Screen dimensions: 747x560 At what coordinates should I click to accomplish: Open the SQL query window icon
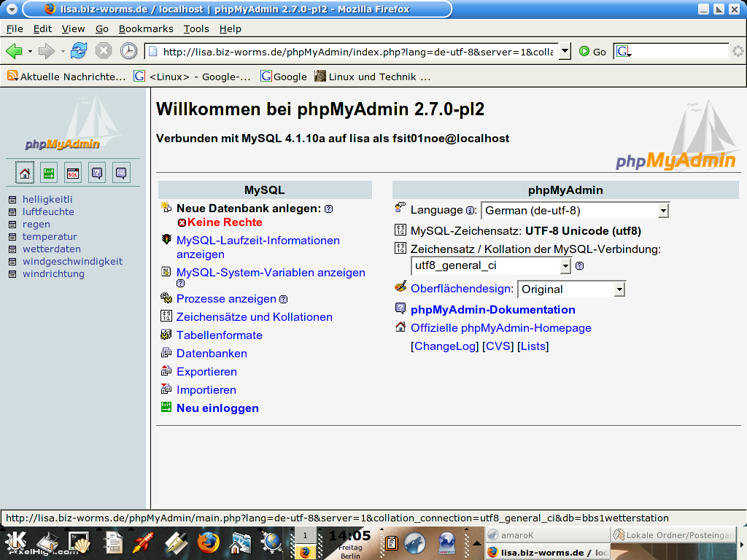coord(73,173)
